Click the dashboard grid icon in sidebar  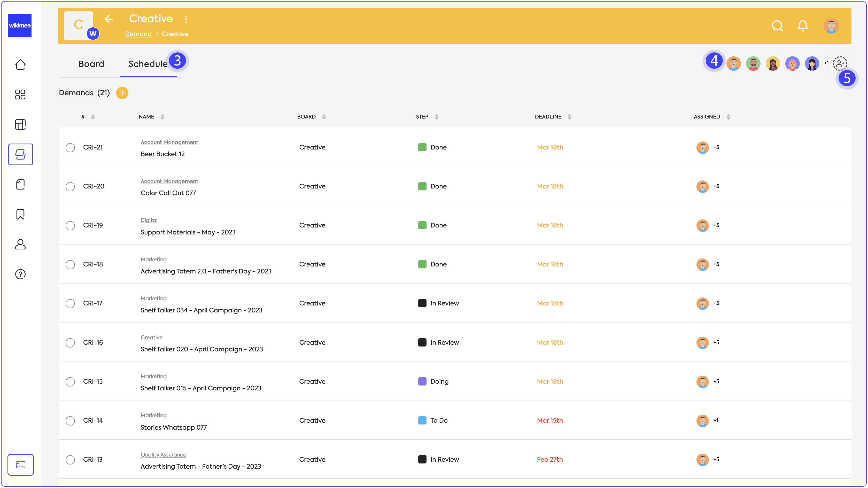20,95
